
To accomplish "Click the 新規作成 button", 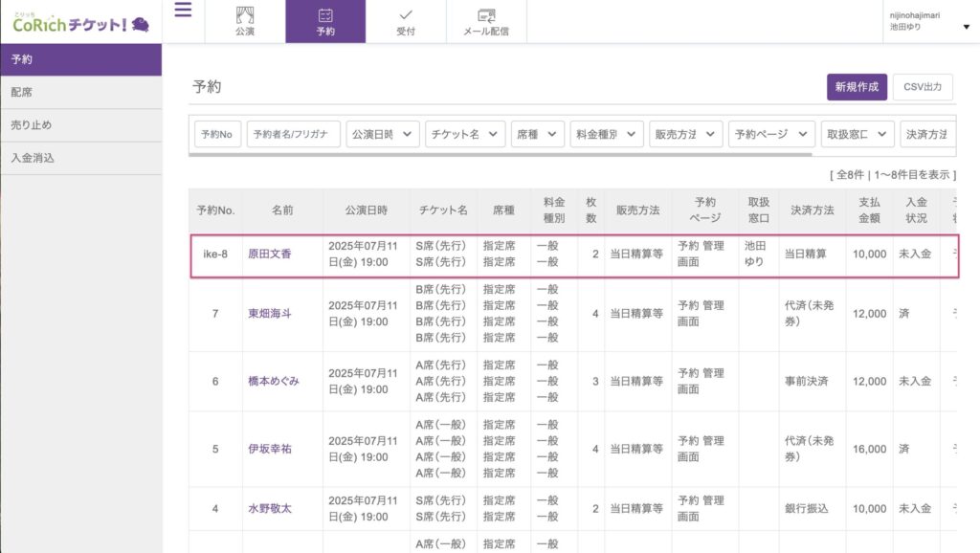I will click(857, 87).
